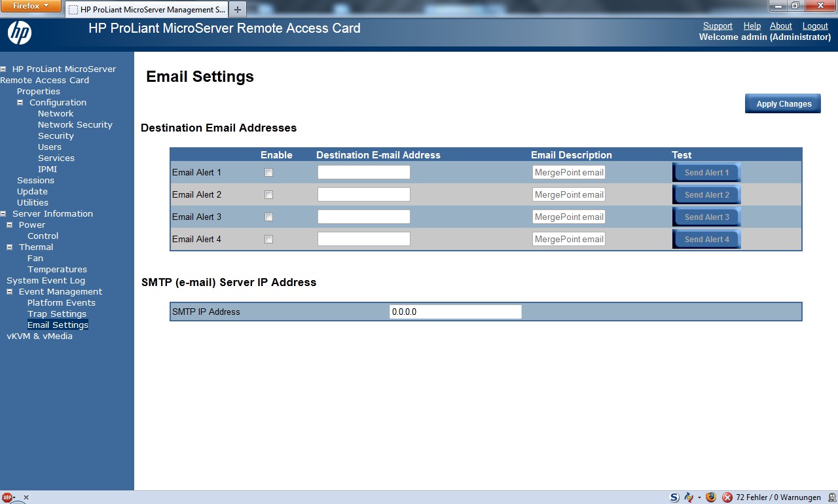
Task: Open vKVM & vMedia page
Action: click(39, 336)
